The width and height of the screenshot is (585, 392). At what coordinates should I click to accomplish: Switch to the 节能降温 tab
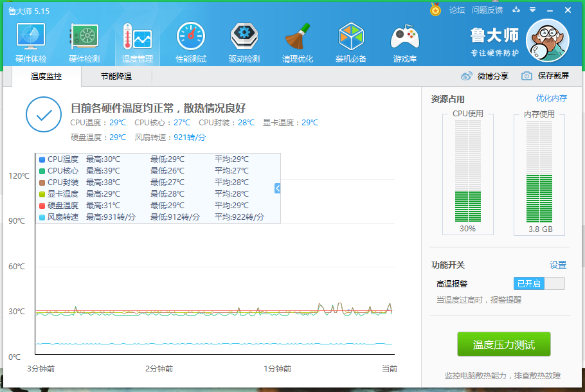(116, 76)
